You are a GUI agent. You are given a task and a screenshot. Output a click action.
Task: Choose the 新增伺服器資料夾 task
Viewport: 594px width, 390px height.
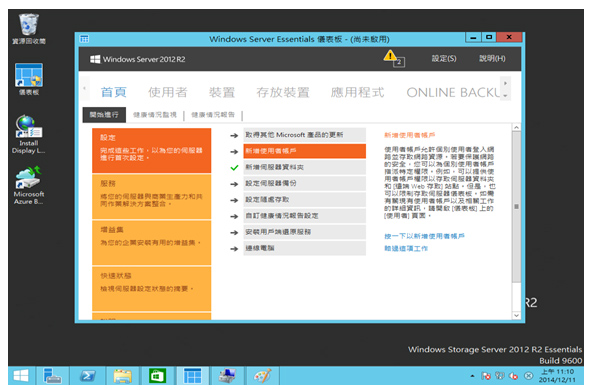pos(305,168)
